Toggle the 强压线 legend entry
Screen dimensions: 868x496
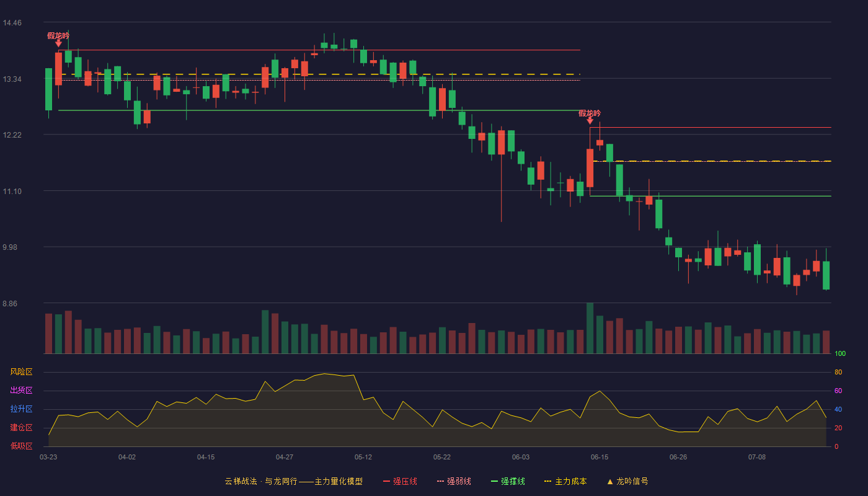pos(400,481)
